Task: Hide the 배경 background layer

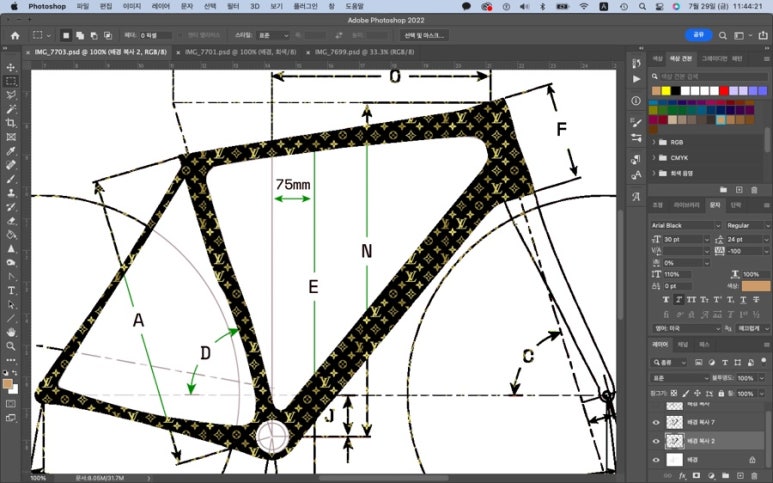Action: (x=656, y=460)
